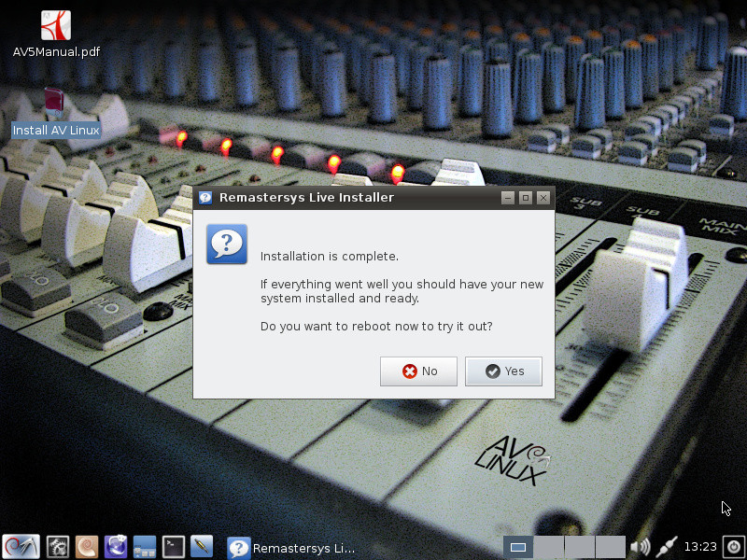The height and width of the screenshot is (560, 747).
Task: Click the power logout button in panel
Action: [734, 547]
